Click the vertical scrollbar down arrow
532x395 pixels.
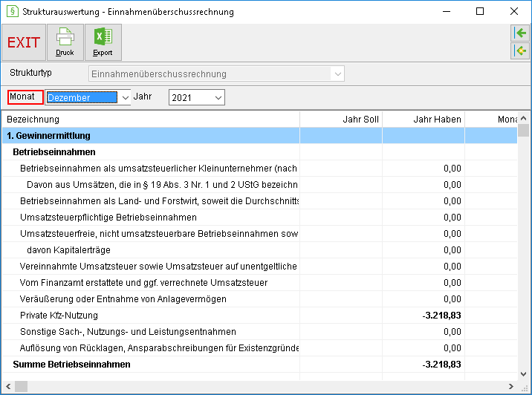524,374
